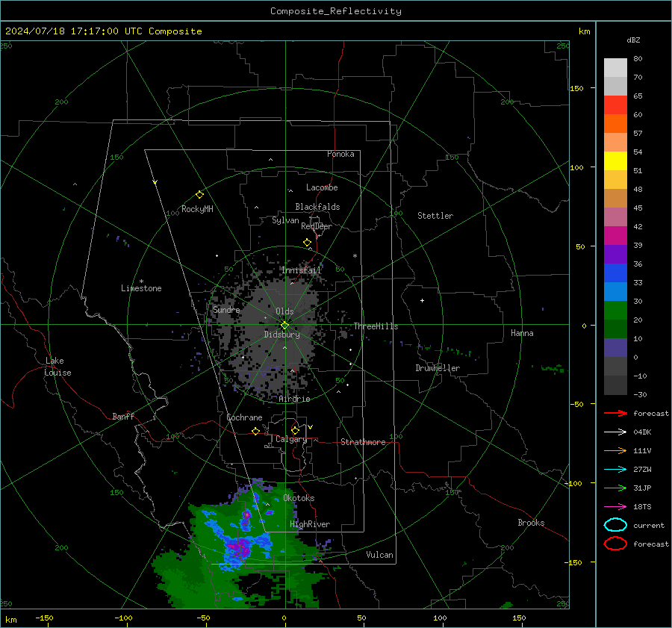Select the magenta 39-42 dBZ swatch
Image resolution: width=672 pixels, height=628 pixels.
point(615,236)
